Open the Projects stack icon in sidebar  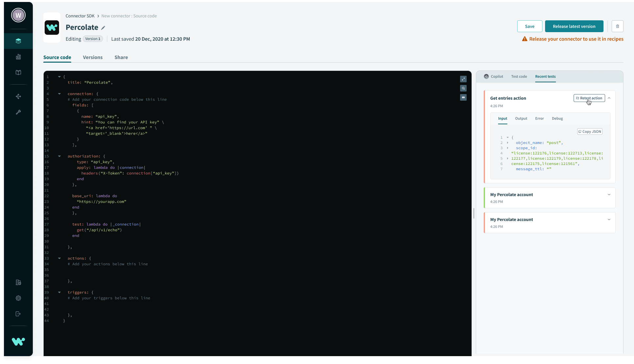click(18, 41)
